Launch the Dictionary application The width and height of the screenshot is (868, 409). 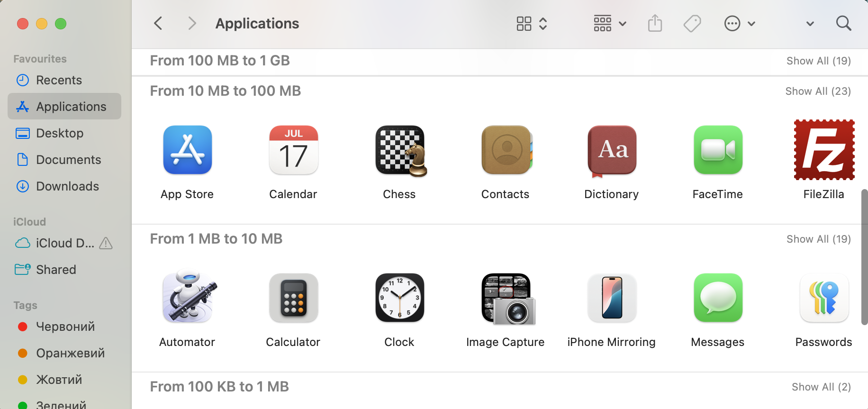coord(612,150)
